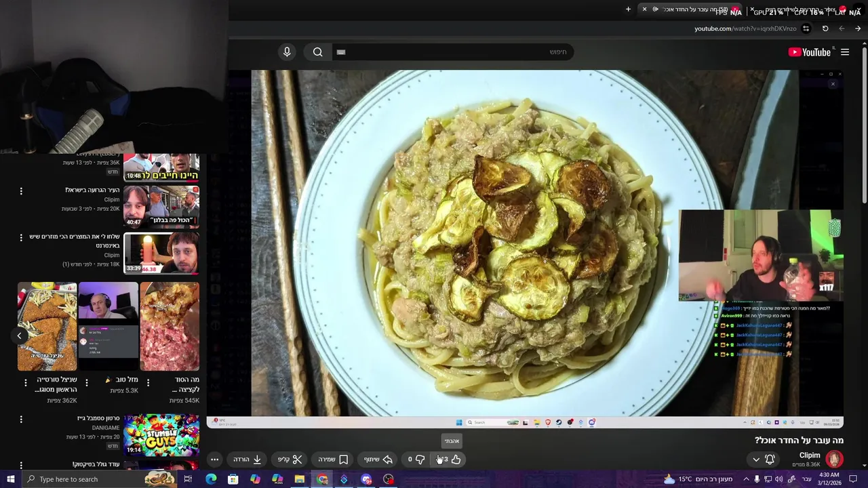Image resolution: width=868 pixels, height=488 pixels.
Task: Open the 10:48 video thumbnail
Action: [x=161, y=167]
